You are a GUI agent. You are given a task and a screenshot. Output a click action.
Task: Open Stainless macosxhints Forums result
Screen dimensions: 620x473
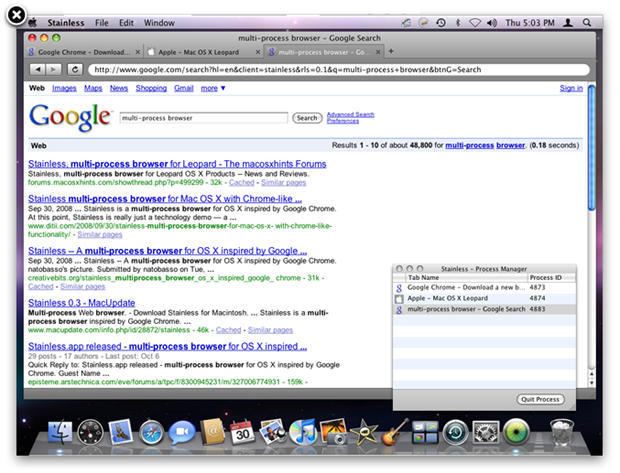(x=177, y=164)
